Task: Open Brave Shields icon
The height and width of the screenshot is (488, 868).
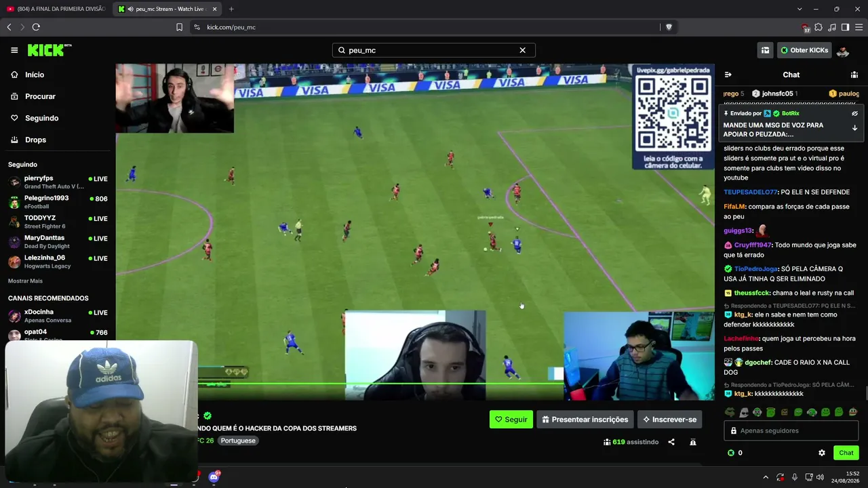Action: pyautogui.click(x=669, y=27)
